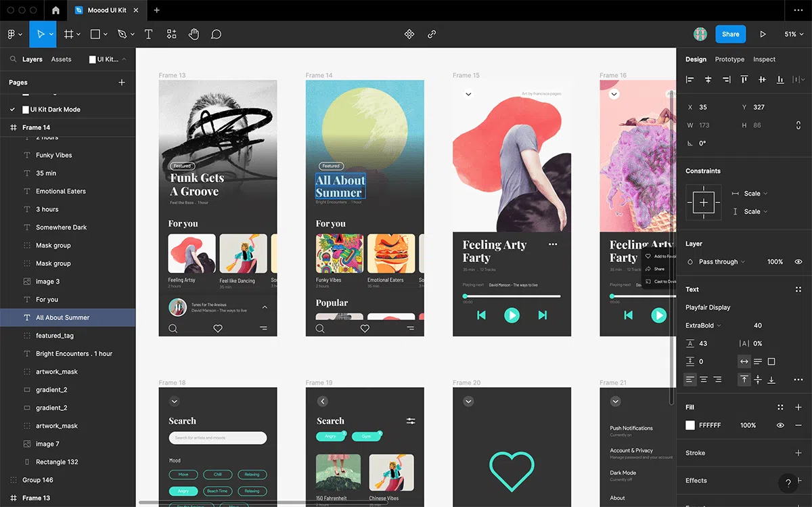Select text align center option

tap(704, 380)
